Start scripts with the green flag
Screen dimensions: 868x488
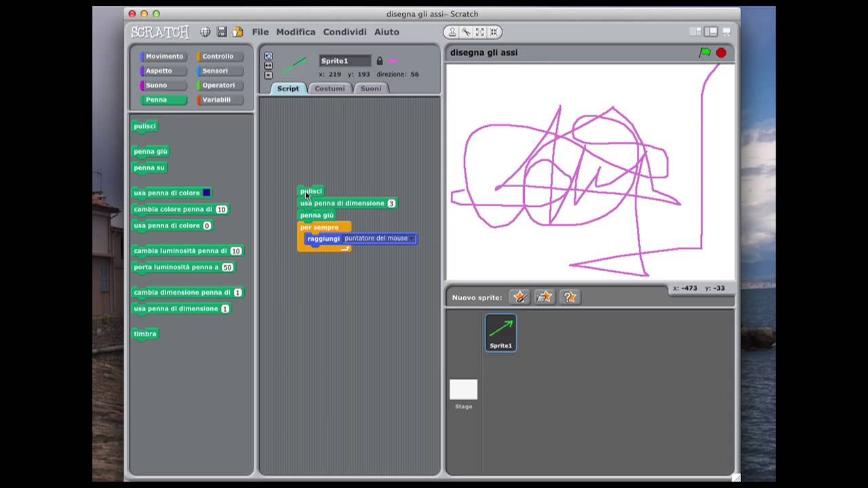(x=705, y=52)
